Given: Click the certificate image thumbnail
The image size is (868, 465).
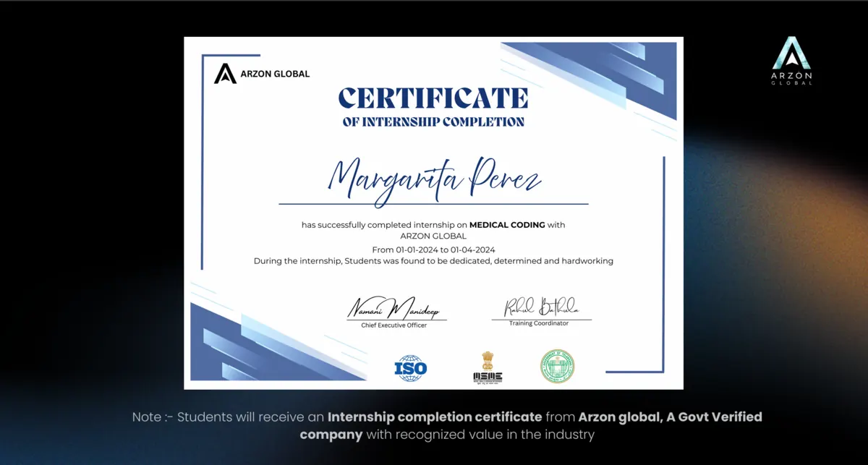Looking at the screenshot, I should pos(433,213).
